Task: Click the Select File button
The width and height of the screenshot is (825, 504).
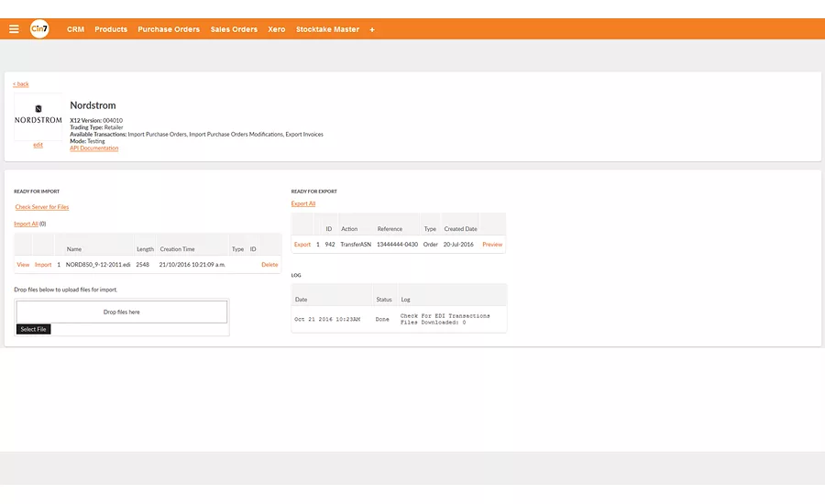Action: [x=34, y=329]
